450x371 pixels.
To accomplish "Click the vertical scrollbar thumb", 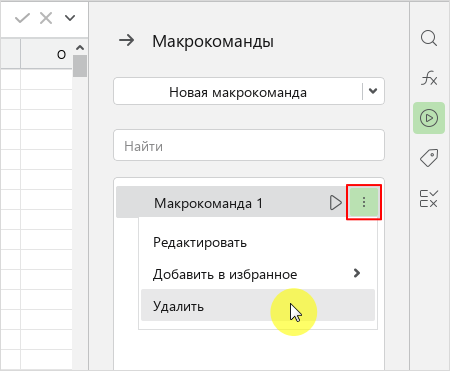I will pos(80,66).
